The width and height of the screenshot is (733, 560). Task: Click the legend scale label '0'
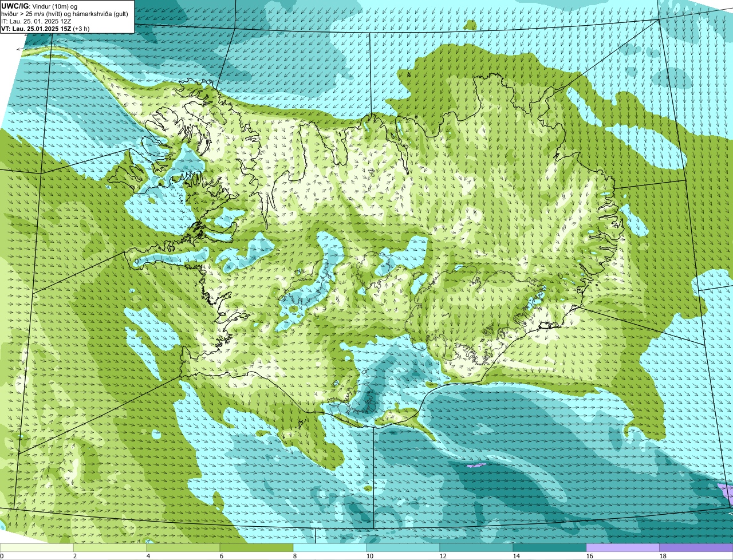coord(2,556)
